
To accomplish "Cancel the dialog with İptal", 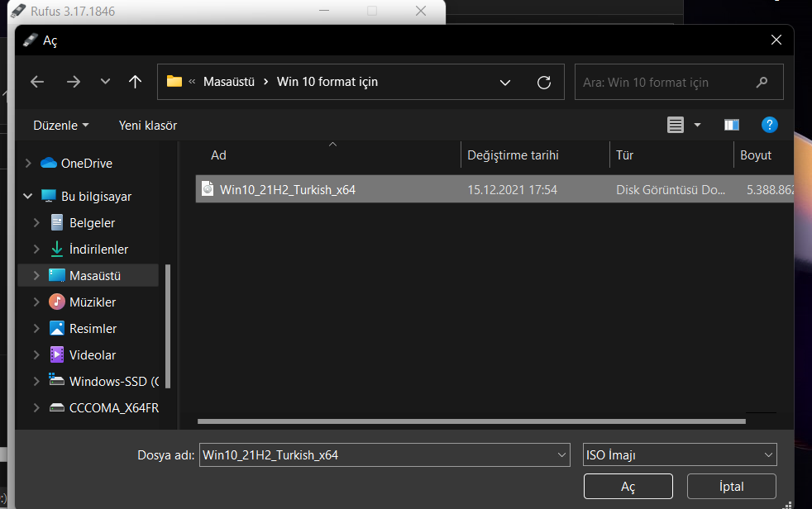I will (x=731, y=486).
